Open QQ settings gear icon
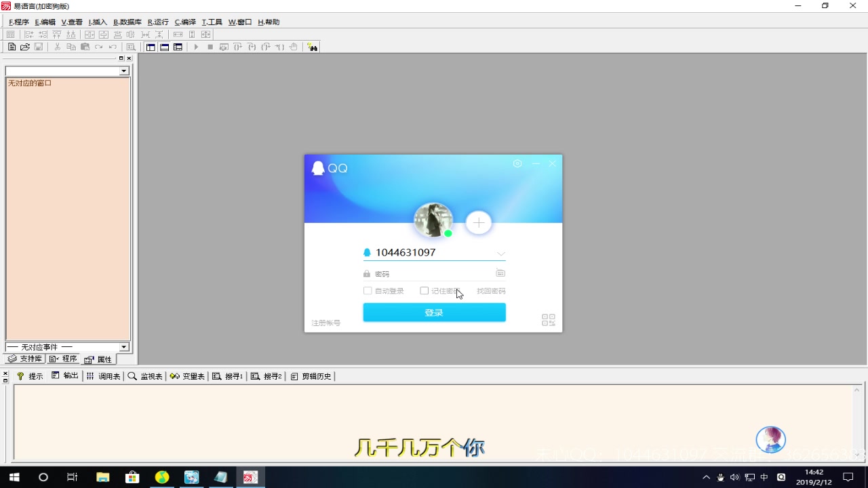 coord(517,163)
